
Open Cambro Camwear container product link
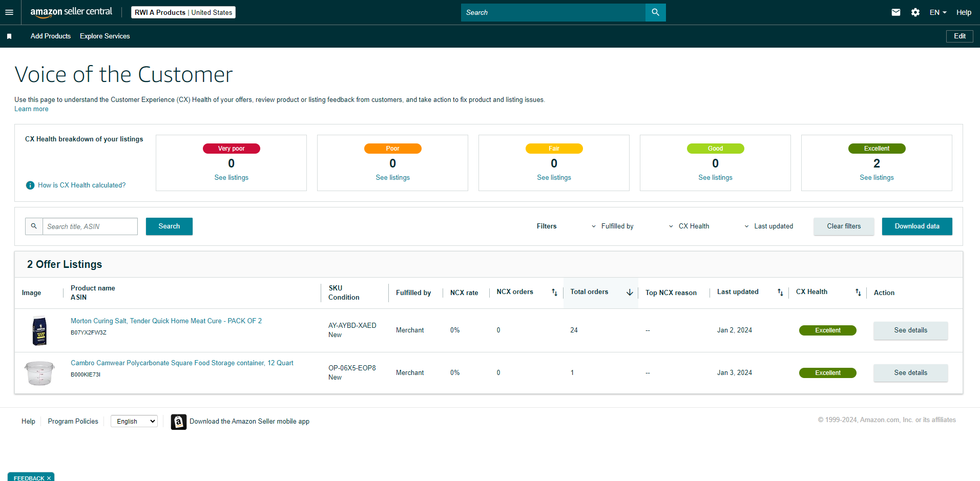(182, 363)
